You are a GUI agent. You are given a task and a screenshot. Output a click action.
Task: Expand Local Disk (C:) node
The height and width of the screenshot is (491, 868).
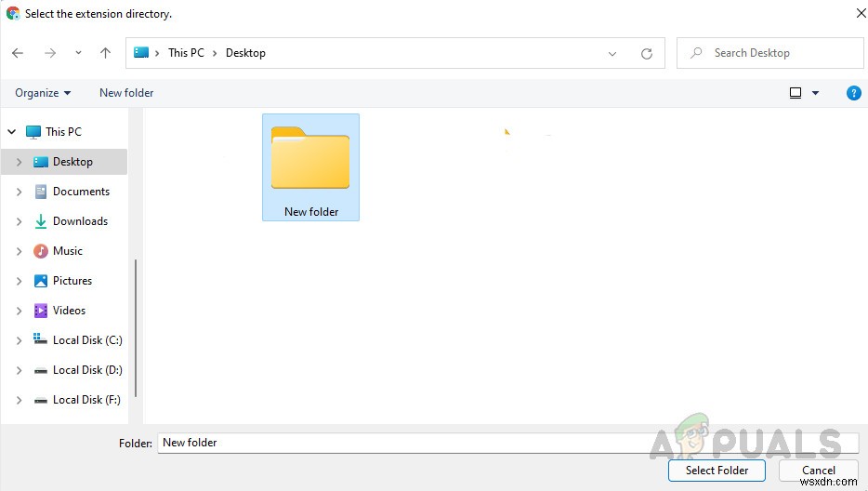click(x=19, y=341)
